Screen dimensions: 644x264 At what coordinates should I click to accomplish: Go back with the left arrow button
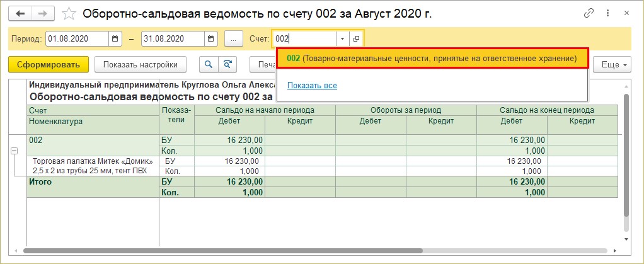pyautogui.click(x=20, y=14)
